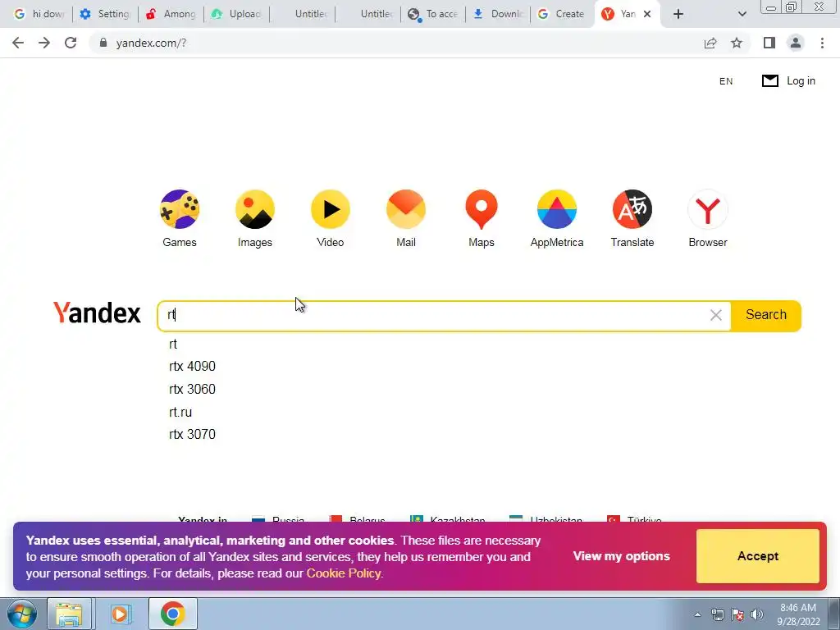
Task: Click the volume speaker icon in system tray
Action: coord(757,614)
